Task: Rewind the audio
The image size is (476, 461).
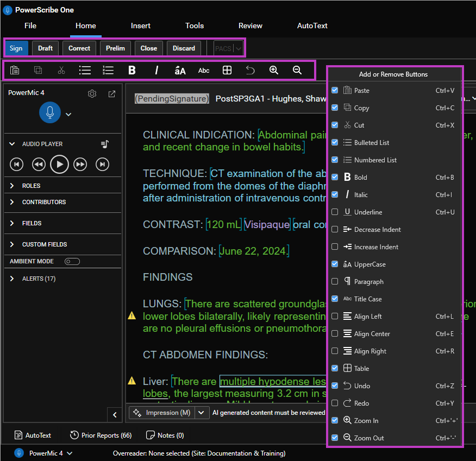Action: [39, 165]
